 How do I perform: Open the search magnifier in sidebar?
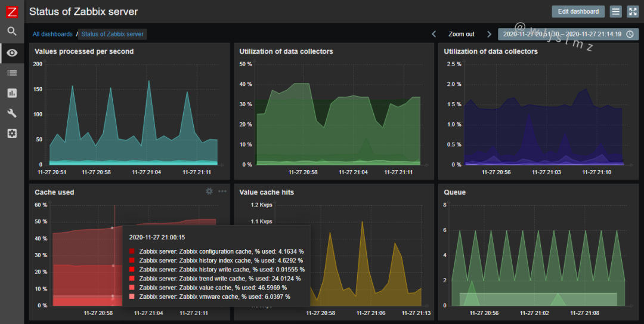pos(12,31)
